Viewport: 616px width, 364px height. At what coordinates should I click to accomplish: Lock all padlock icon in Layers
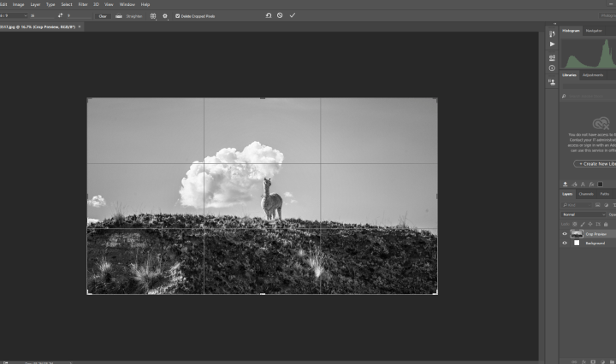(606, 225)
